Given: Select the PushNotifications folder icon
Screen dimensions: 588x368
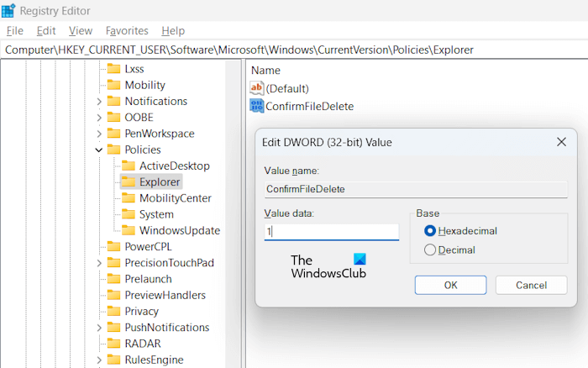Looking at the screenshot, I should [x=114, y=327].
